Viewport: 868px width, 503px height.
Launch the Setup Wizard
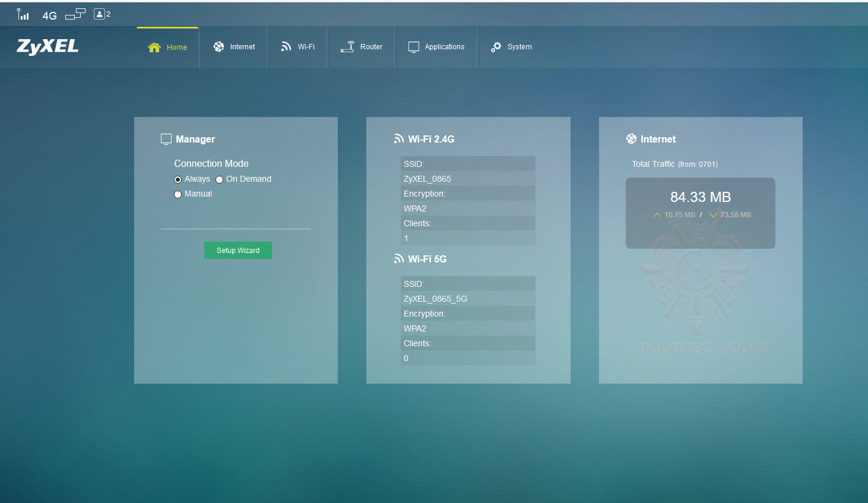(238, 251)
